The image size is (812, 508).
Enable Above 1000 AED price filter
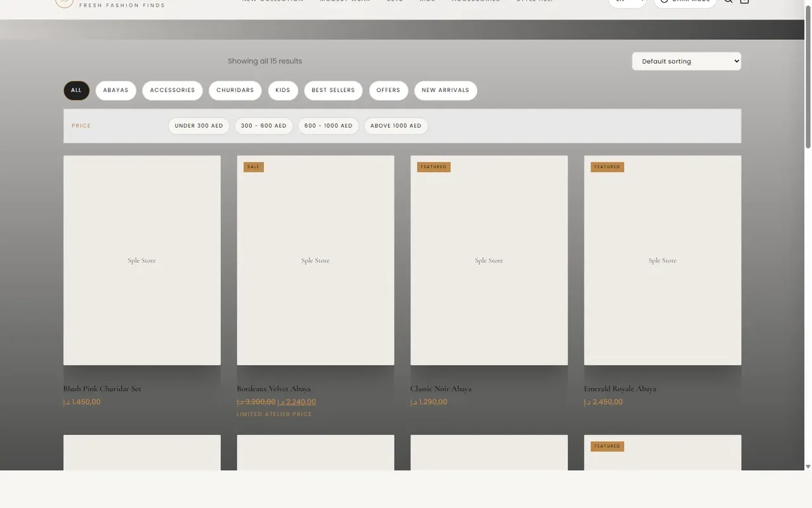point(396,126)
